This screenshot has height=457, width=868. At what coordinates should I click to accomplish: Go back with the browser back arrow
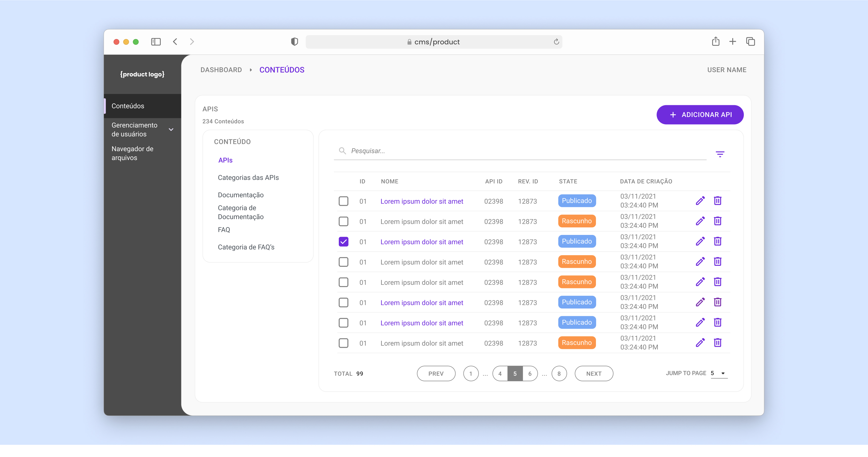pos(175,42)
